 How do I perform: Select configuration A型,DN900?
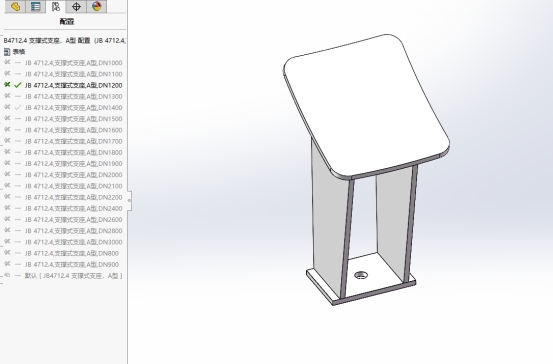click(x=72, y=265)
